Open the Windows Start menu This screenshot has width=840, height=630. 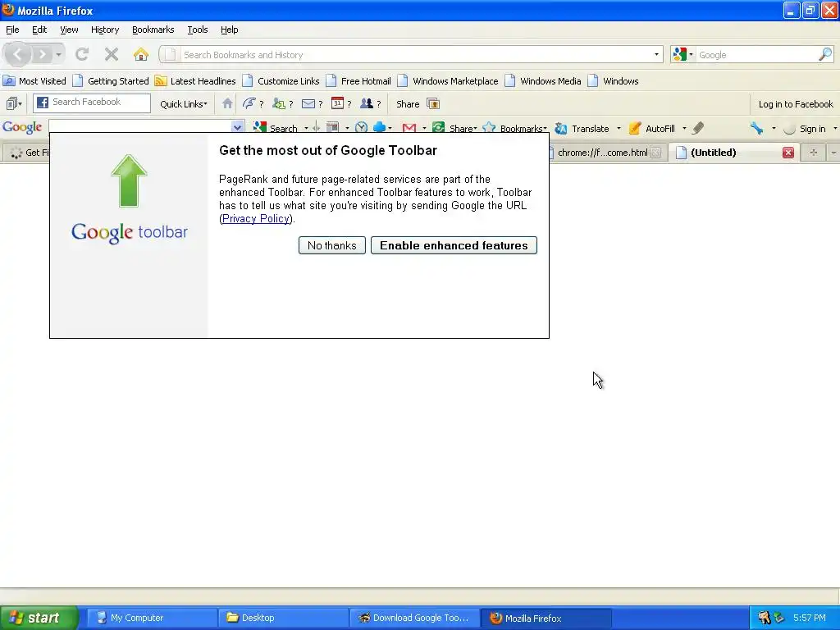click(x=39, y=618)
